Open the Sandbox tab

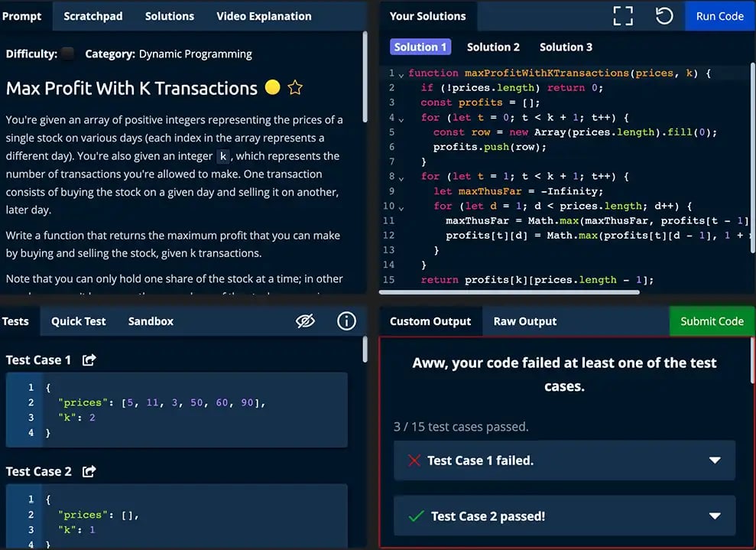[150, 321]
